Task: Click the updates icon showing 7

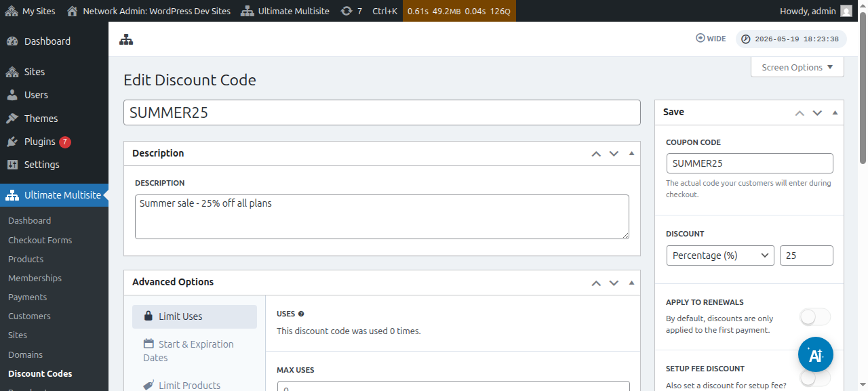Action: pyautogui.click(x=351, y=11)
